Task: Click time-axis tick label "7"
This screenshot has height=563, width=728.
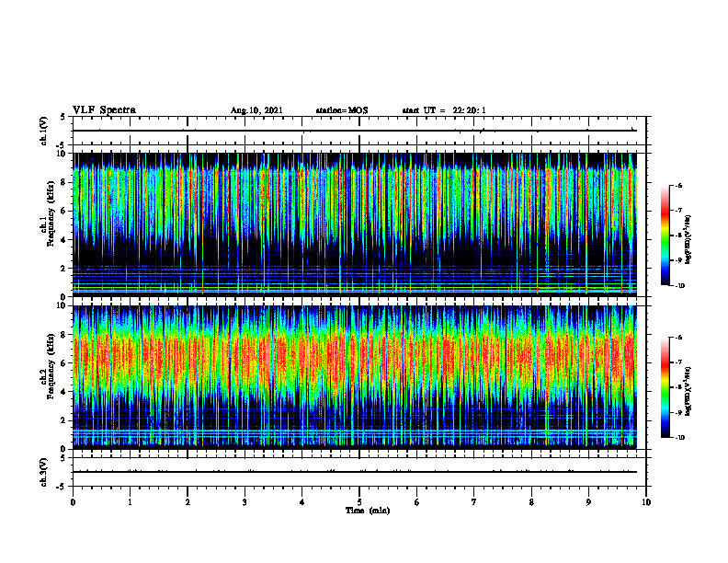Action: click(474, 502)
